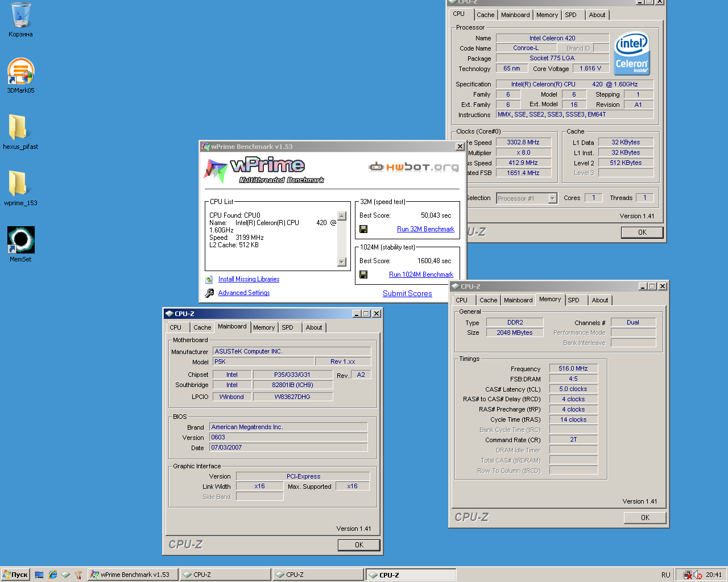Switch to Cache tab in top CPU-Z window

(x=485, y=15)
